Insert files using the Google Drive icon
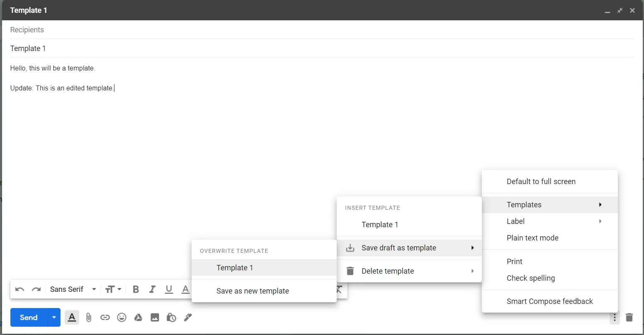 pyautogui.click(x=138, y=318)
